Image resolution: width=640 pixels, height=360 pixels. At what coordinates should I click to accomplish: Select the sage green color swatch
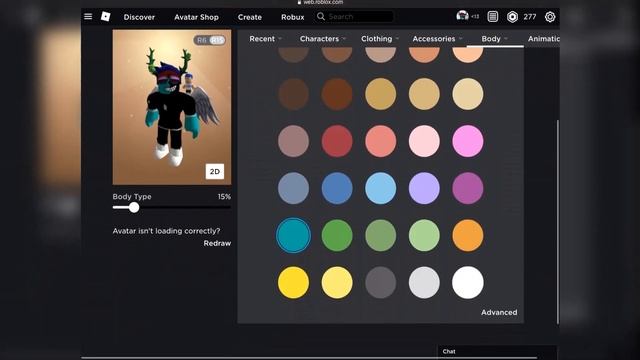(380, 236)
